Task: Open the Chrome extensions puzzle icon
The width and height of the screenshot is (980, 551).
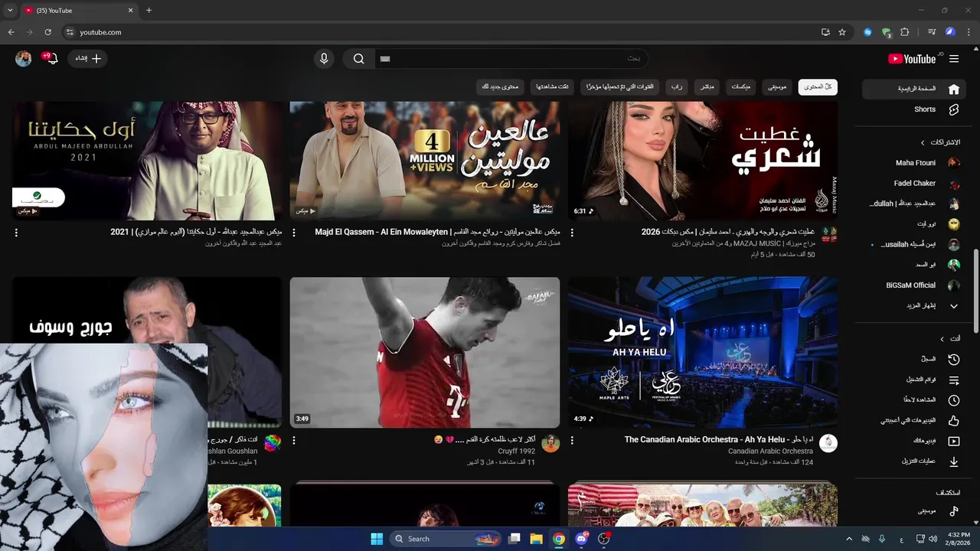Action: coord(905,32)
